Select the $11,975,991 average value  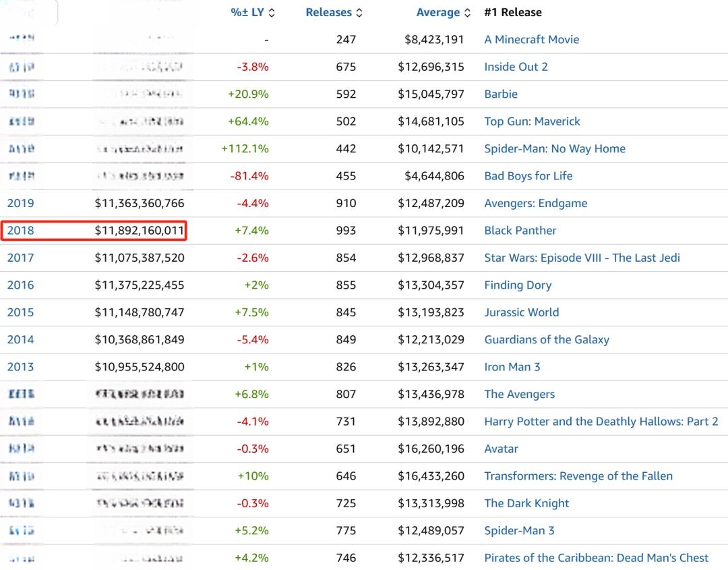[431, 231]
